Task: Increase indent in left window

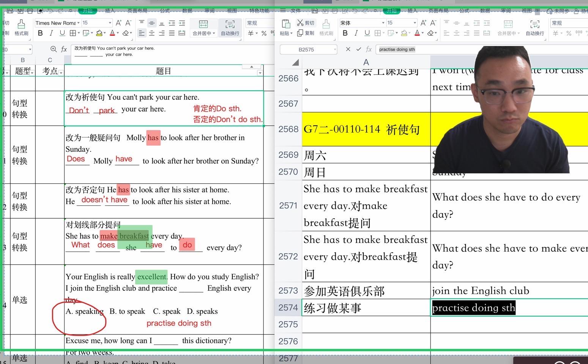Action: point(182,23)
